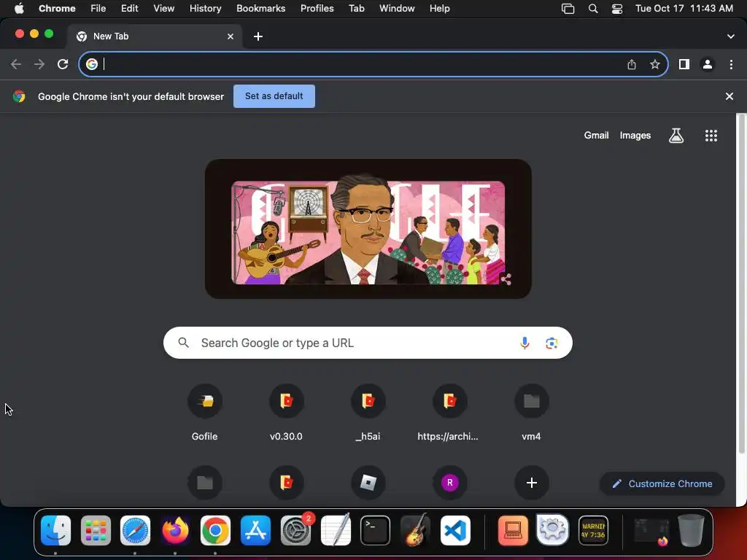
Task: Open the Bookmarks menu
Action: [x=261, y=9]
